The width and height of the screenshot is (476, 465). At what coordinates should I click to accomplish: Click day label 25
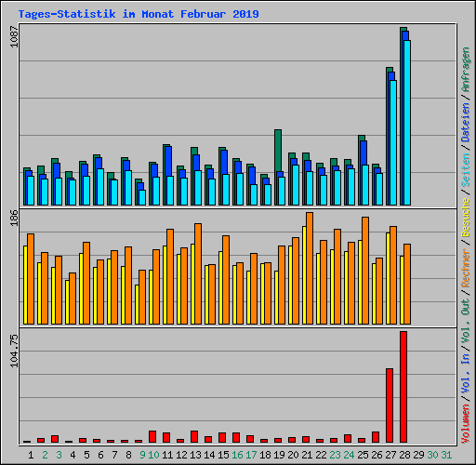tap(363, 455)
